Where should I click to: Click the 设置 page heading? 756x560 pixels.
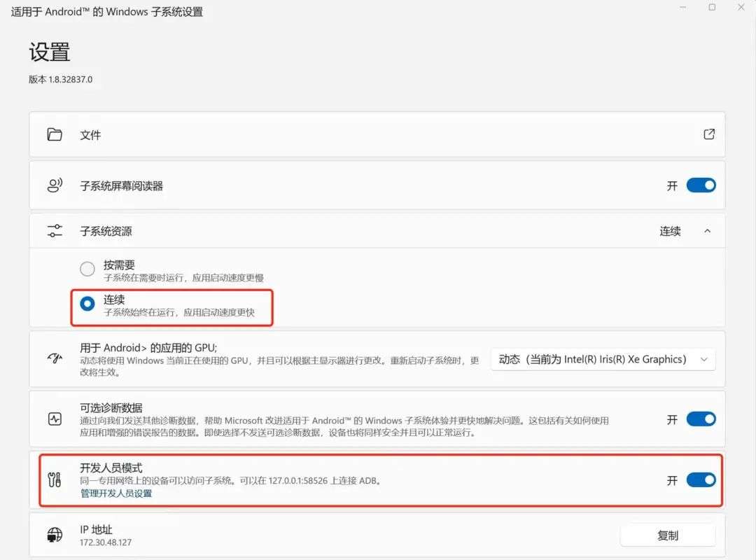click(x=50, y=52)
